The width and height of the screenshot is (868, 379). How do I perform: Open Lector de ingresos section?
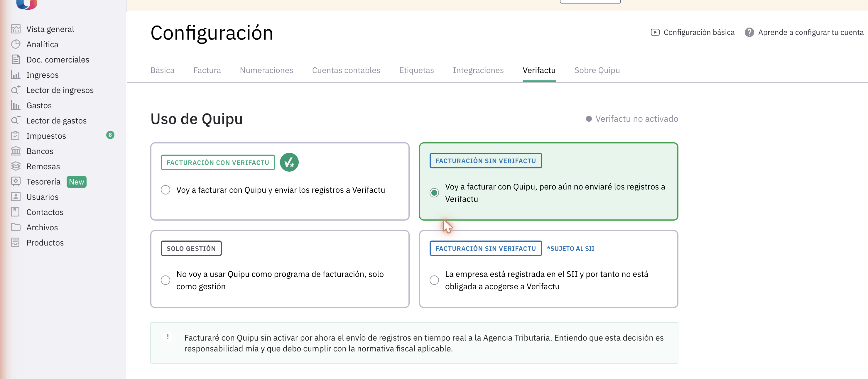click(60, 90)
